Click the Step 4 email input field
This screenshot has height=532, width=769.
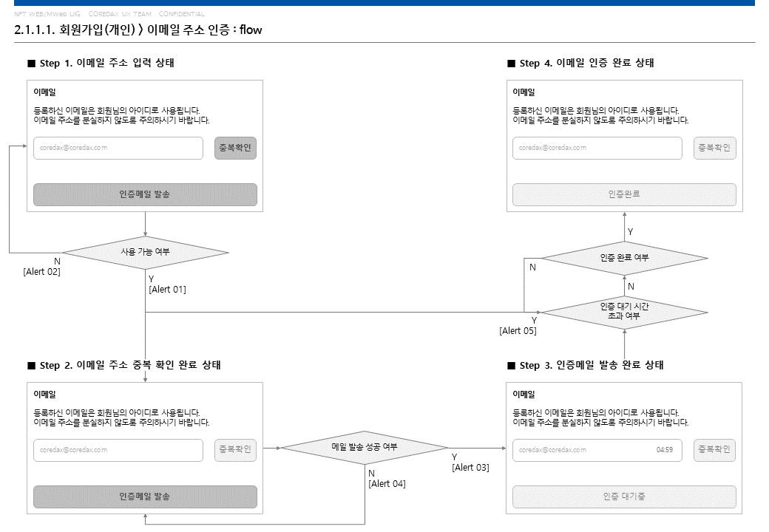[597, 148]
